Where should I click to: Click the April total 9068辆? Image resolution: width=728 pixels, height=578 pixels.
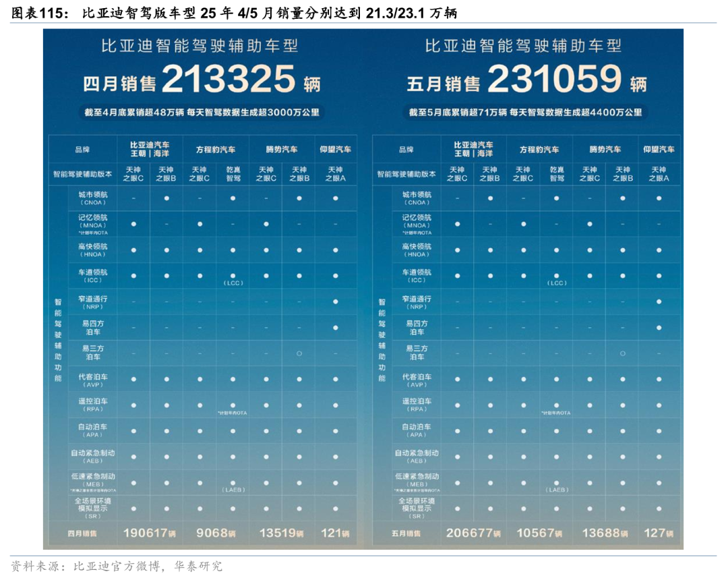[216, 533]
